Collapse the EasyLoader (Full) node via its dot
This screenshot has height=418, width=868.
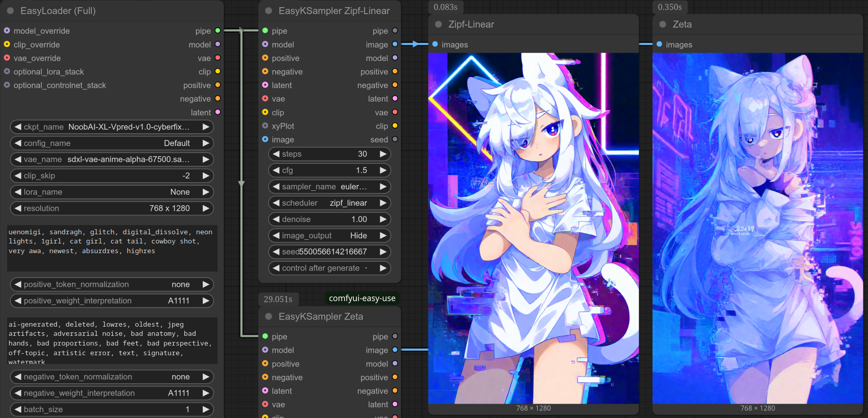point(10,11)
